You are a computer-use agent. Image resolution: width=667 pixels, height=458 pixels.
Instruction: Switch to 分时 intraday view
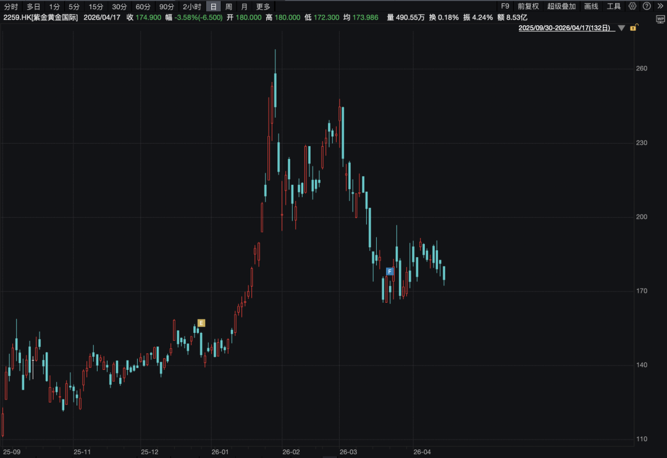click(11, 6)
